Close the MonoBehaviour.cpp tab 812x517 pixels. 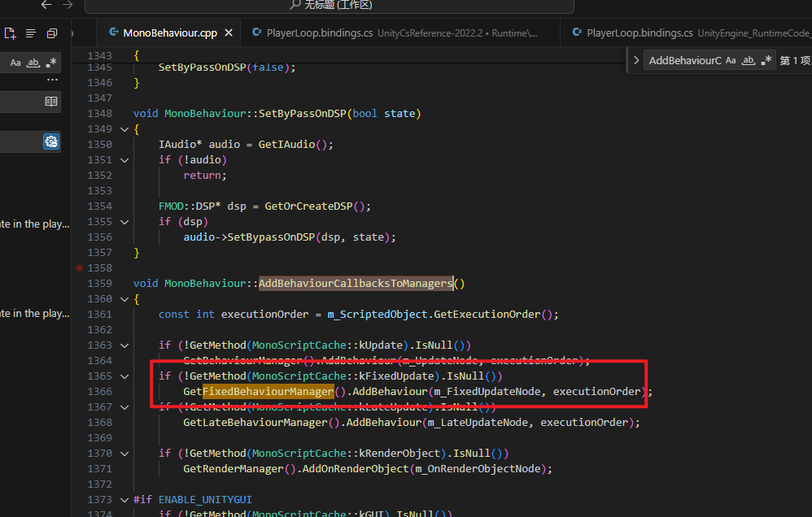click(228, 33)
